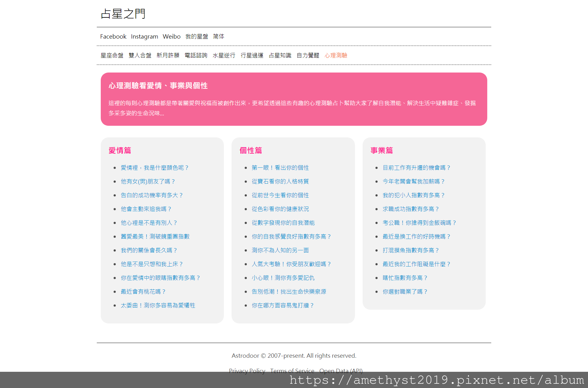The image size is (588, 388).
Task: Open quiz 他是不是只想和我上床？
Action: pyautogui.click(x=152, y=264)
